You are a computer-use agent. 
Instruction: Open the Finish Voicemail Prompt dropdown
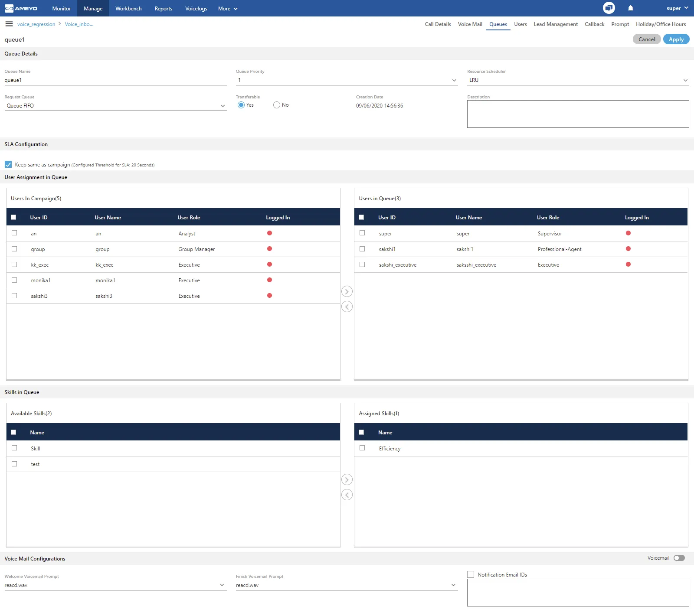tap(347, 585)
